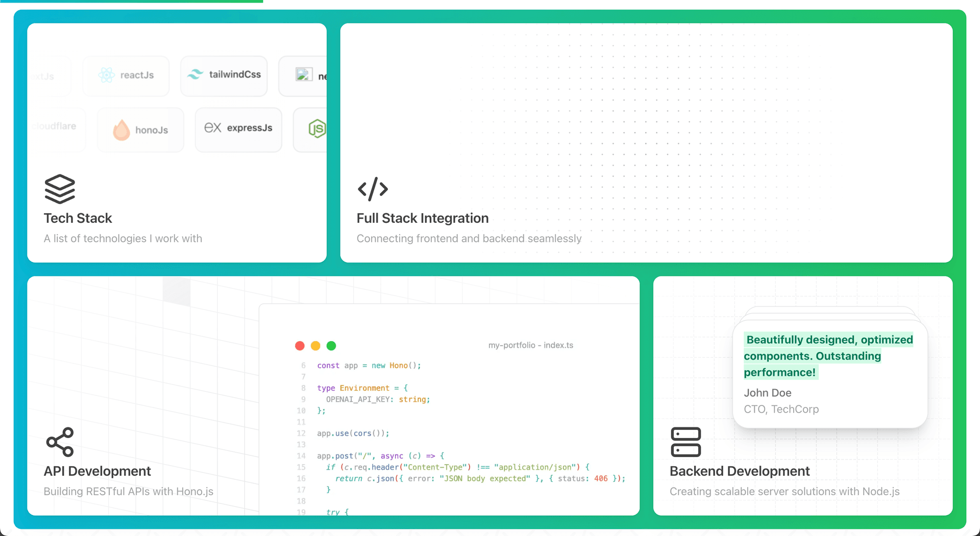
Task: Click the Tailwind logo in tailwindCss chip
Action: point(195,74)
